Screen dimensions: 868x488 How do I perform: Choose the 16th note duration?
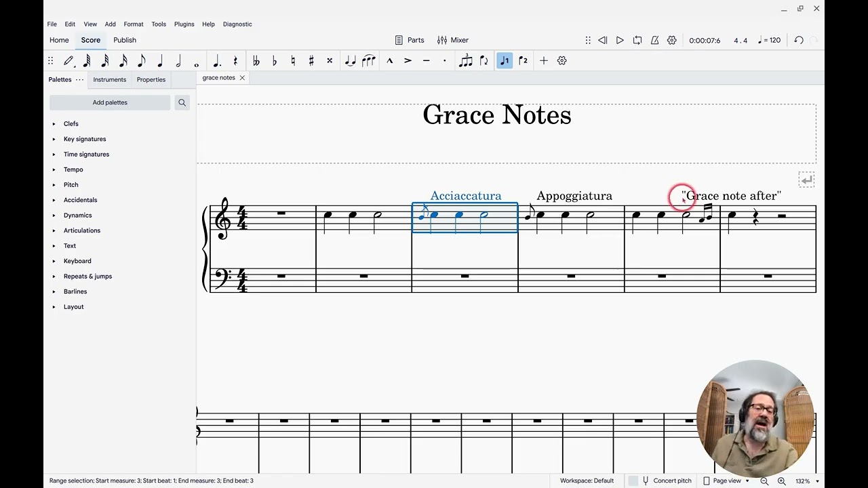coord(123,61)
